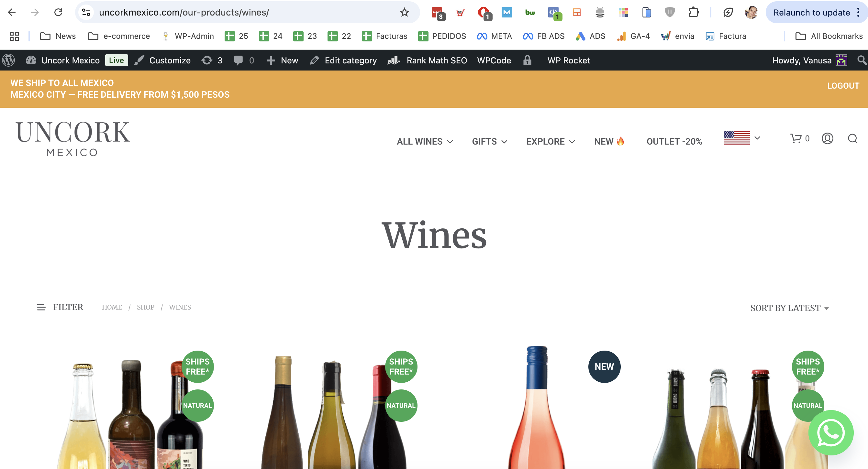868x469 pixels.
Task: Click the shield extension icon
Action: [670, 13]
